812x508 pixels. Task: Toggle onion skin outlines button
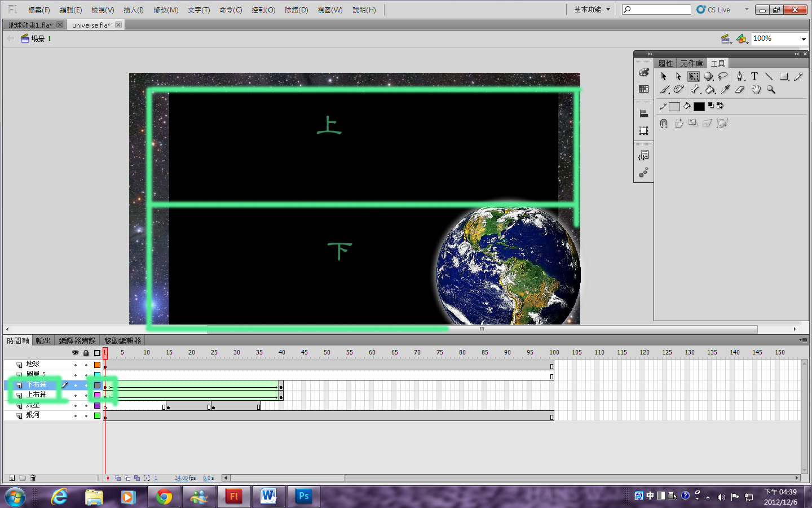[x=127, y=478]
